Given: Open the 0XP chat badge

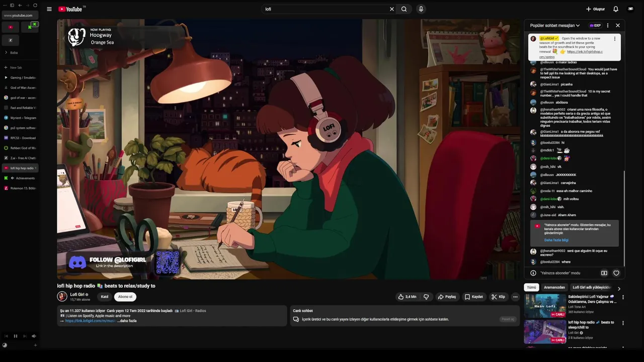Looking at the screenshot, I should pyautogui.click(x=595, y=25).
